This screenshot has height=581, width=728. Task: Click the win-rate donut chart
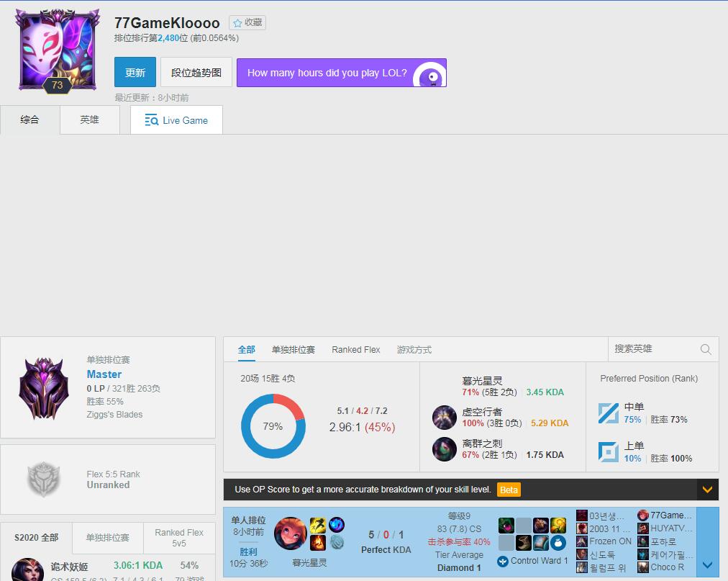(273, 426)
